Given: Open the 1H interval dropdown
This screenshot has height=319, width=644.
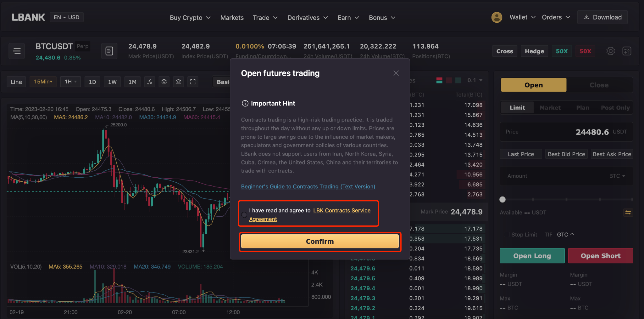Looking at the screenshot, I should [70, 82].
